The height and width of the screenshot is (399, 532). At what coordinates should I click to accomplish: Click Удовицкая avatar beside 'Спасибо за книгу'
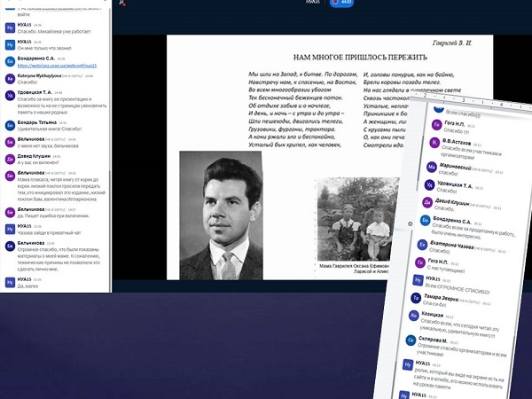[10, 96]
